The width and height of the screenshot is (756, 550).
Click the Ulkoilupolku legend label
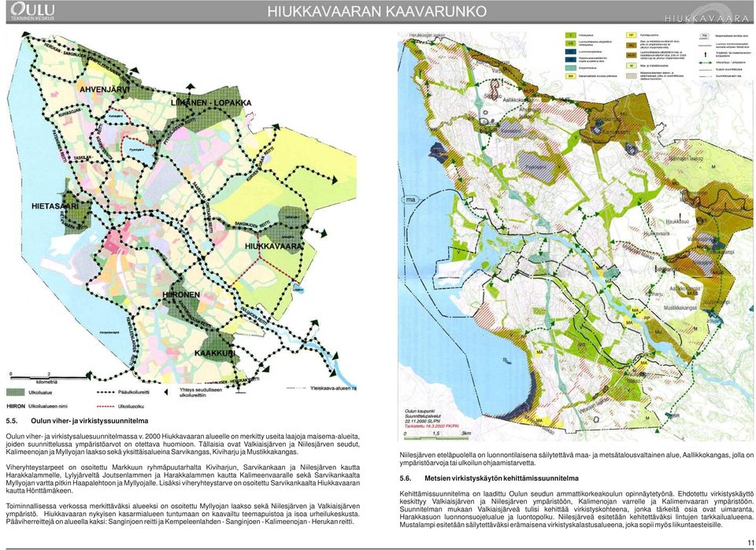pyautogui.click(x=131, y=406)
